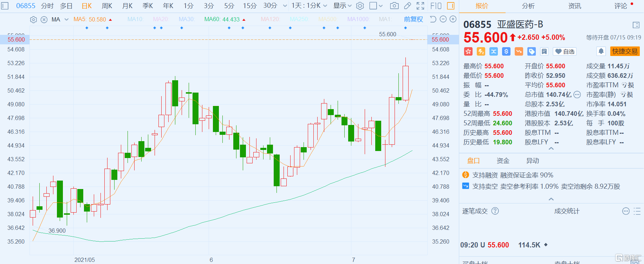Open the MA indicator dropdown
Viewport: 644px width, 264px height.
66,20
